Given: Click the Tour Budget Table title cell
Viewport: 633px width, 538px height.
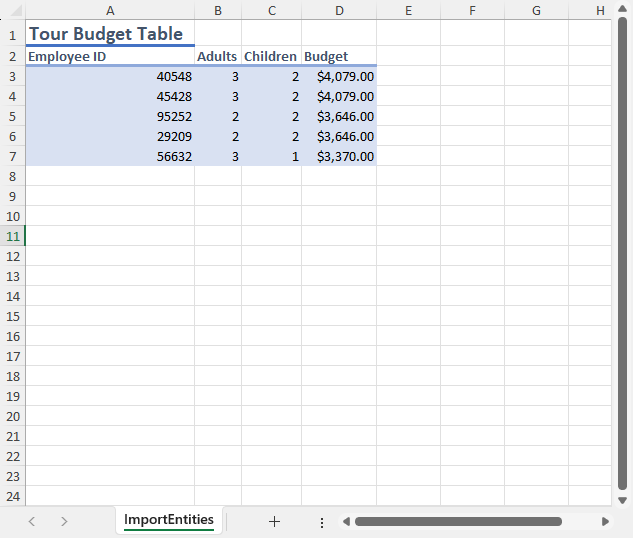Looking at the screenshot, I should click(x=106, y=34).
